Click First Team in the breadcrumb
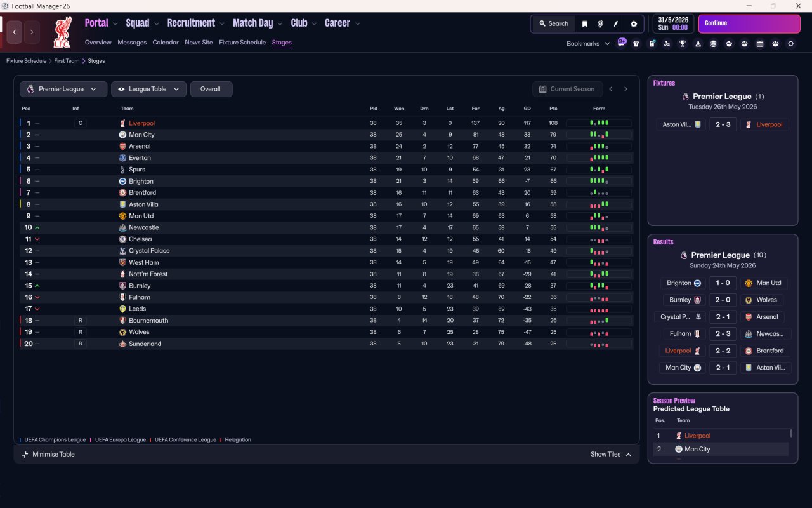812x508 pixels. point(67,61)
